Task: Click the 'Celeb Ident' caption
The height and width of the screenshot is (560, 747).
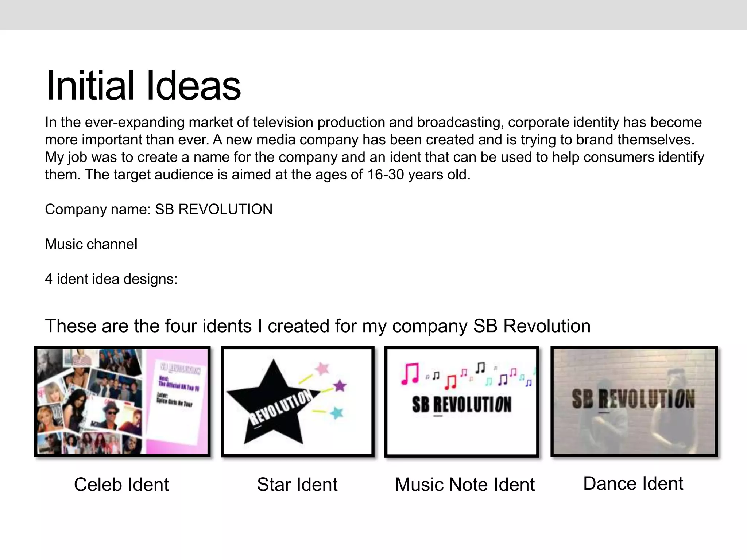Action: tap(121, 485)
